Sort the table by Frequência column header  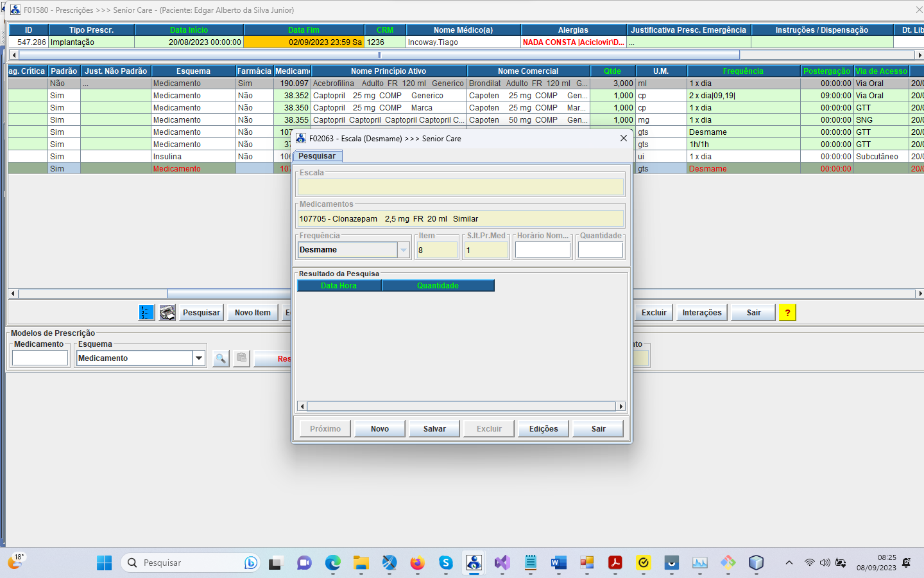[743, 71]
